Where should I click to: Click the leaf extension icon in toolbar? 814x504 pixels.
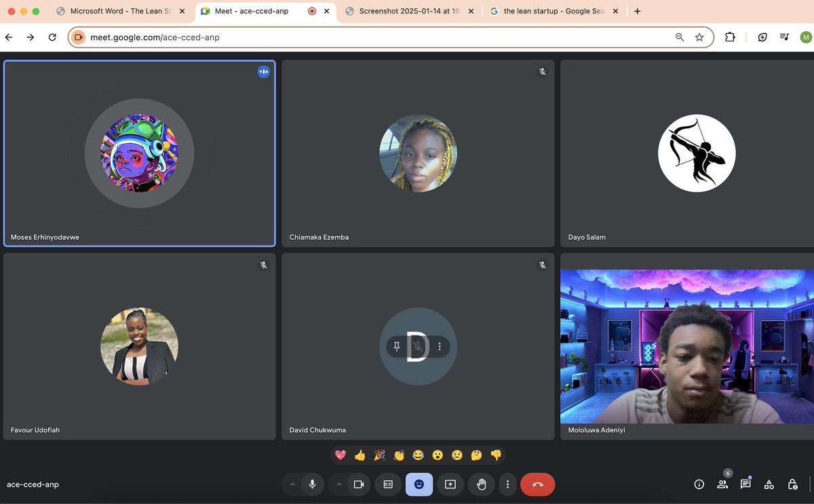pyautogui.click(x=762, y=37)
